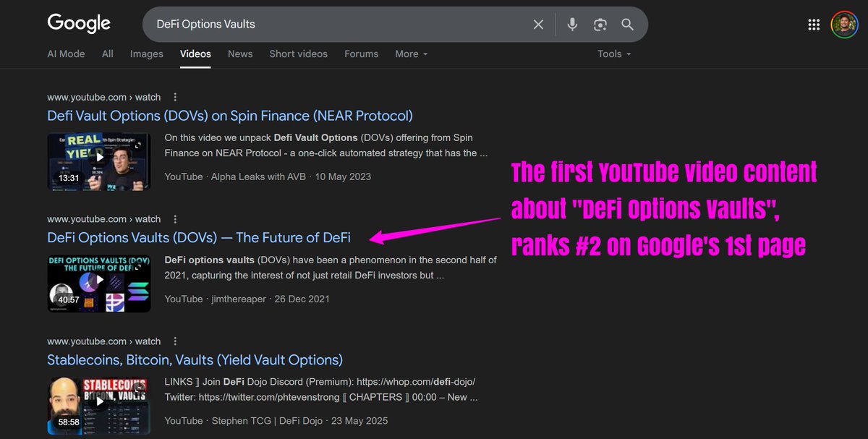This screenshot has width=868, height=439.
Task: Open three-dot menu on second result
Action: click(x=175, y=218)
